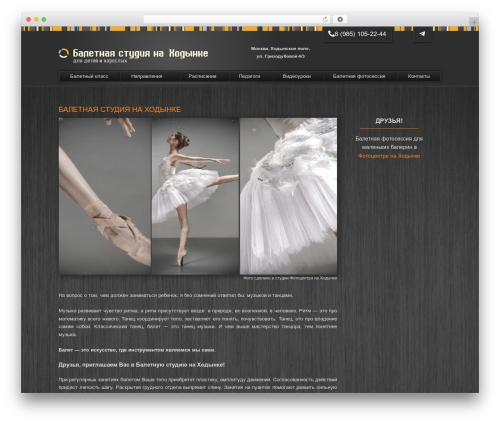Image resolution: width=500 pixels, height=423 pixels.
Task: Click the photo caption below the images
Action: point(290,278)
